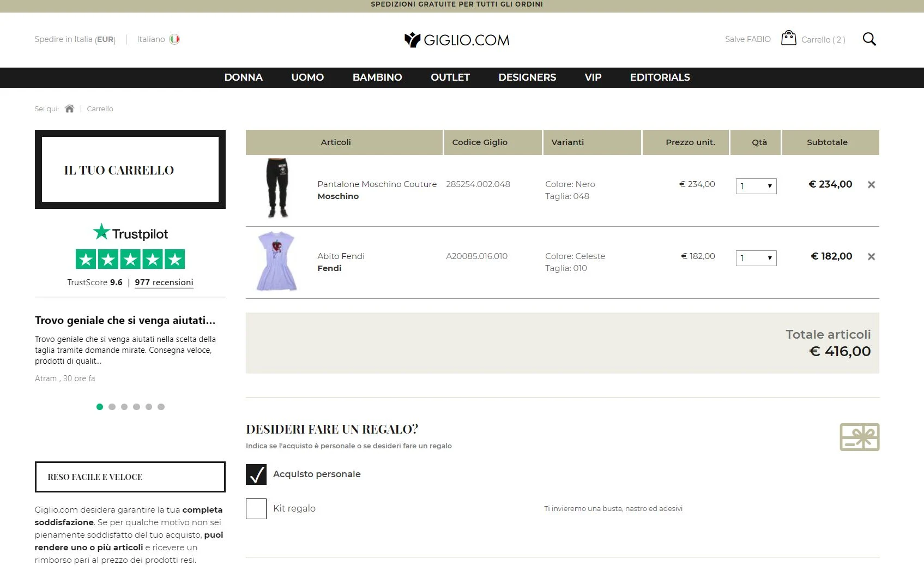
Task: Click the Pantalone Moschino Couture product name
Action: (x=377, y=184)
